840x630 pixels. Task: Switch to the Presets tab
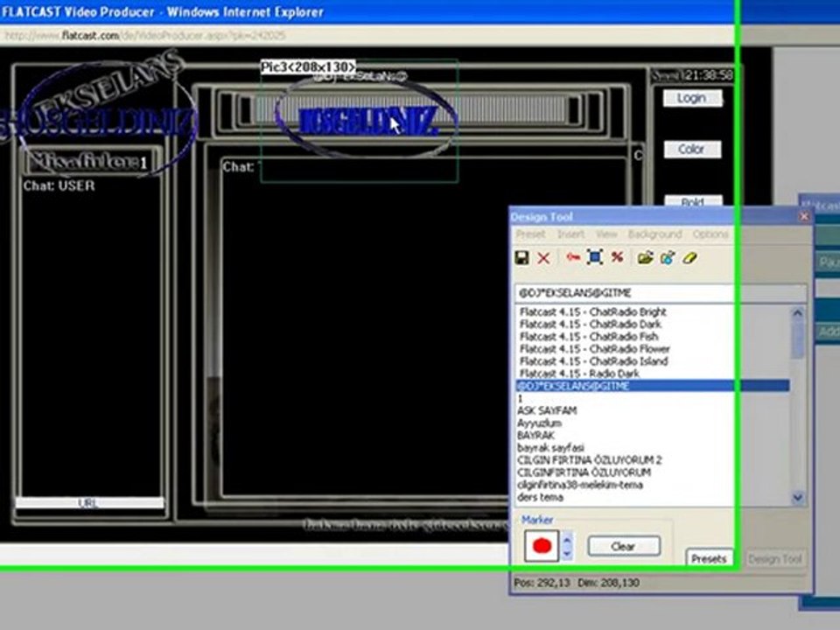coord(709,559)
